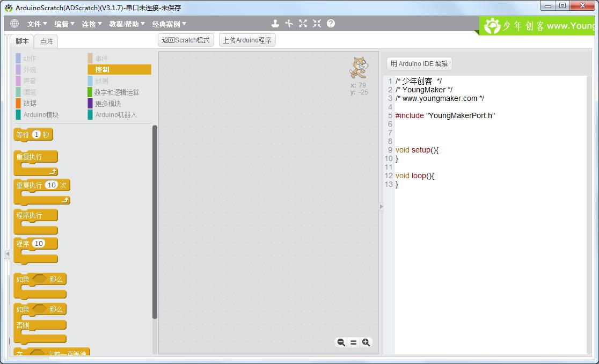Viewport: 599px width, 364px height.
Task: Click the x: 79 coordinate readout
Action: coord(359,85)
